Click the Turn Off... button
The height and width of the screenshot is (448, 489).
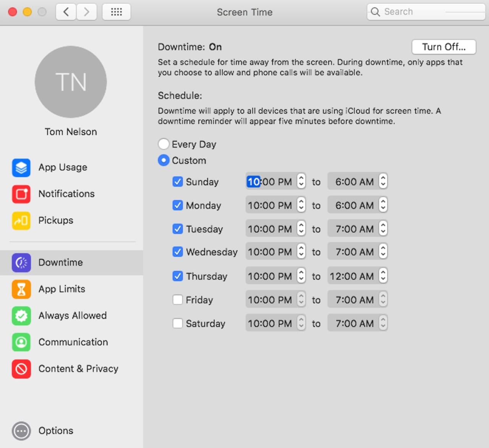444,47
